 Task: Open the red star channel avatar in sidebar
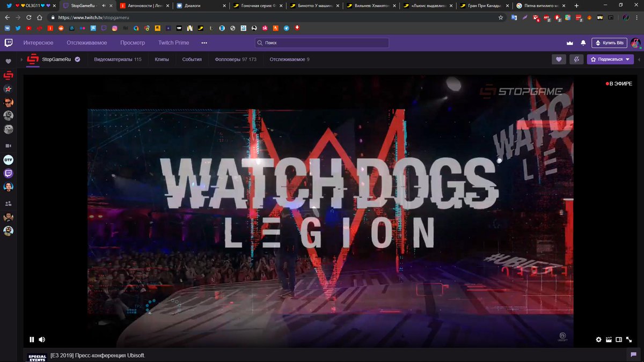coord(8,88)
